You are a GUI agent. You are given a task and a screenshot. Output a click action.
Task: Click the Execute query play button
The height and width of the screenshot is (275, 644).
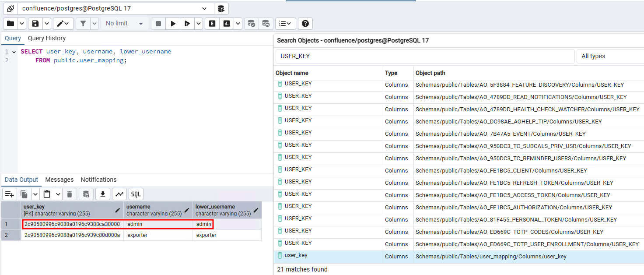173,24
